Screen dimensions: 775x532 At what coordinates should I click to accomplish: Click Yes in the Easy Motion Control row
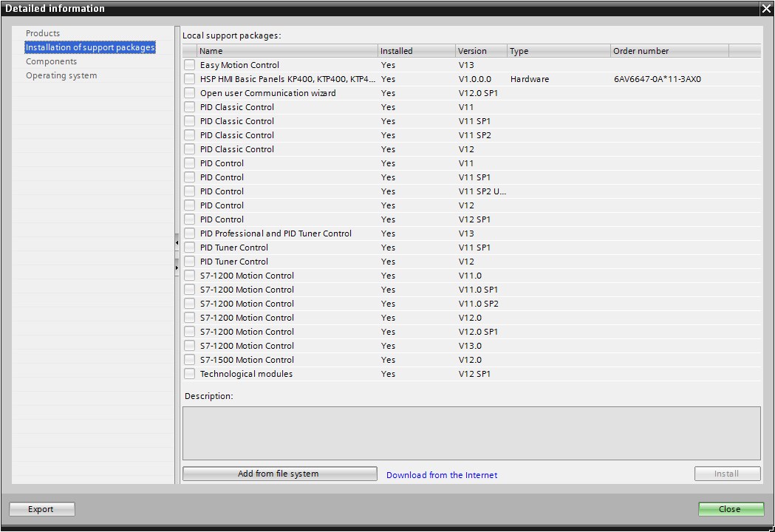(388, 65)
